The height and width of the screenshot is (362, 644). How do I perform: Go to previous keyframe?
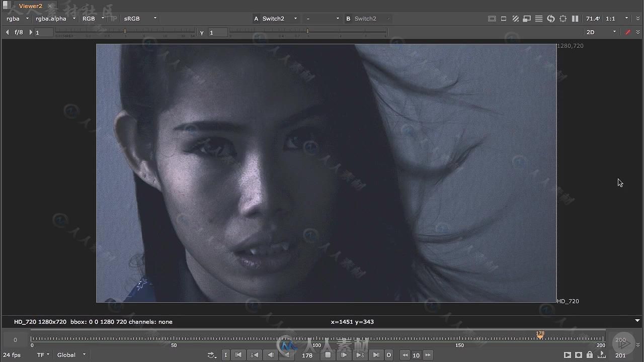pyautogui.click(x=255, y=355)
